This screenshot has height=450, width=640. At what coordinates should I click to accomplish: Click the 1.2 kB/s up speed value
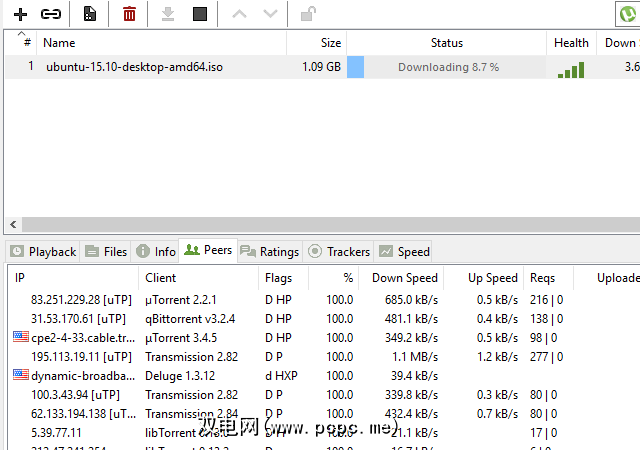pos(497,356)
